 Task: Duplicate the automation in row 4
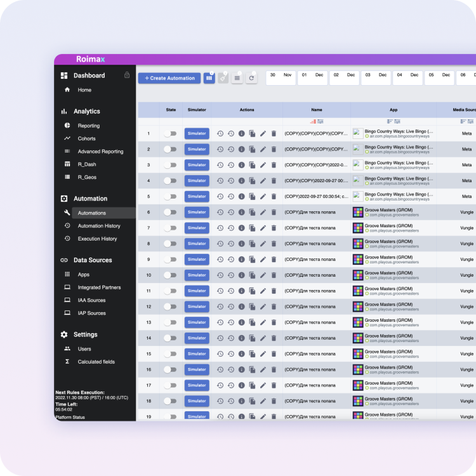tap(252, 181)
